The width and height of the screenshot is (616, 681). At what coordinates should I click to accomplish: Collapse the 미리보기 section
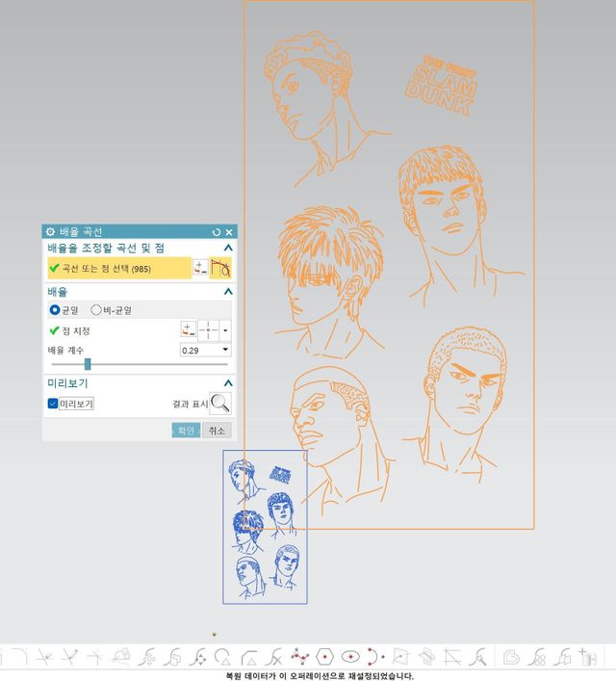point(227,383)
